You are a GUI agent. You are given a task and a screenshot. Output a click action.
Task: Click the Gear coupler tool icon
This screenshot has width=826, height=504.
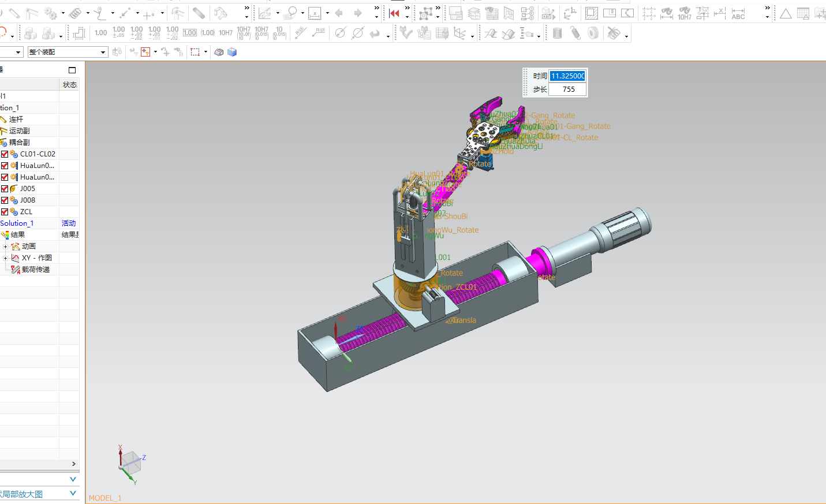51,13
